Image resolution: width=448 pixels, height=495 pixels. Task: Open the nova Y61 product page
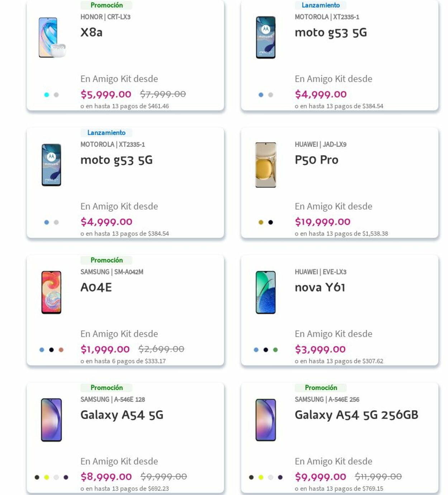click(x=320, y=287)
